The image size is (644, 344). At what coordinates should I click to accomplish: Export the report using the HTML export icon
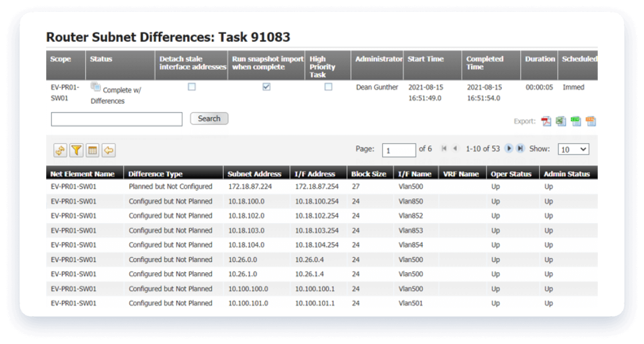(590, 121)
